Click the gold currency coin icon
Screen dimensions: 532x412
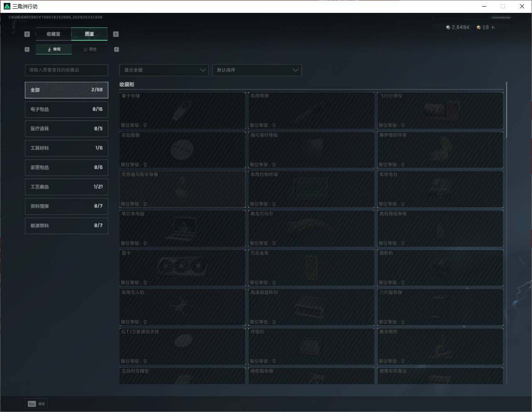click(478, 27)
